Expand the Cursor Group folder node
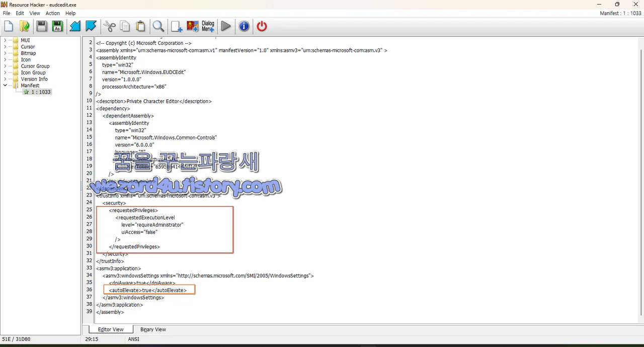The height and width of the screenshot is (347, 644). tap(5, 66)
